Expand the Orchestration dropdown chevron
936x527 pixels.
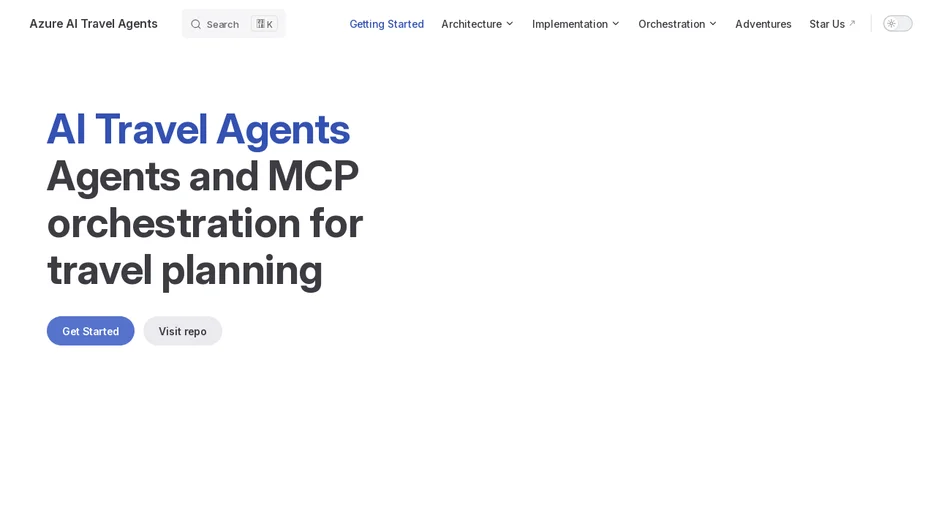click(x=713, y=24)
